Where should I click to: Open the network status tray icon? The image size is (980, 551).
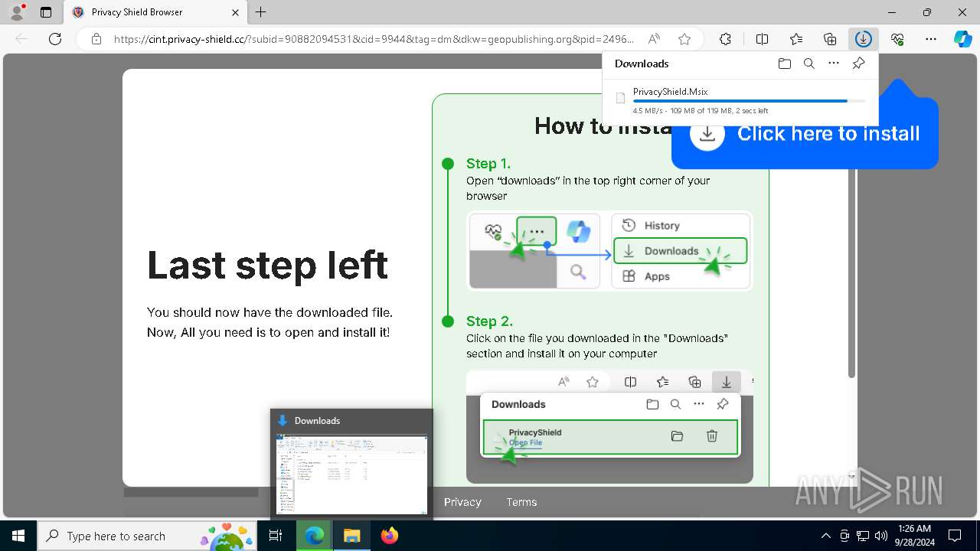(863, 536)
